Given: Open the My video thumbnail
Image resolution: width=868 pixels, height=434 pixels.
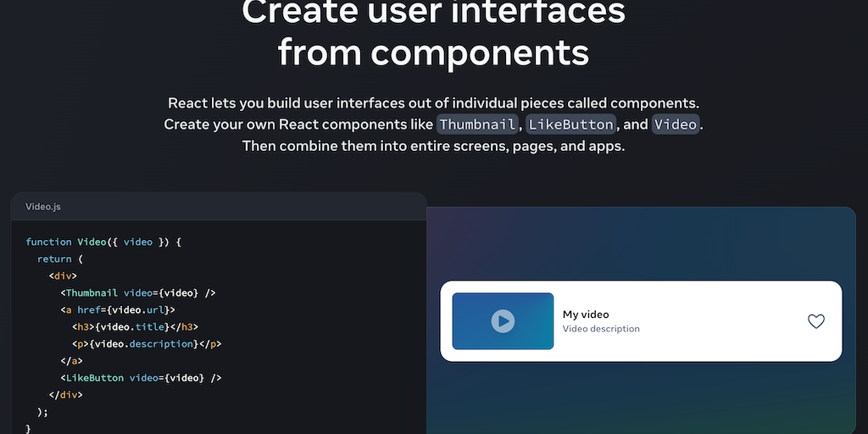Looking at the screenshot, I should (x=503, y=321).
